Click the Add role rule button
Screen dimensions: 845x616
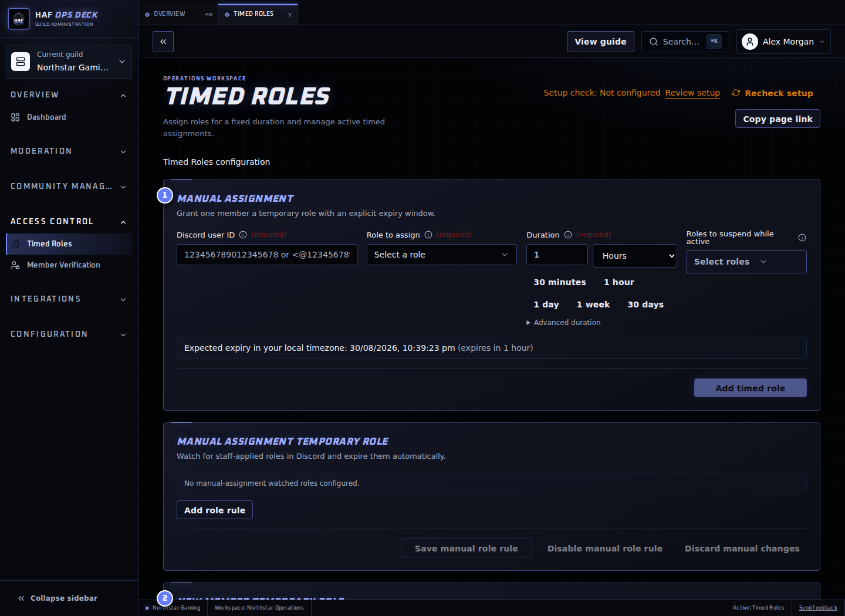pyautogui.click(x=215, y=510)
